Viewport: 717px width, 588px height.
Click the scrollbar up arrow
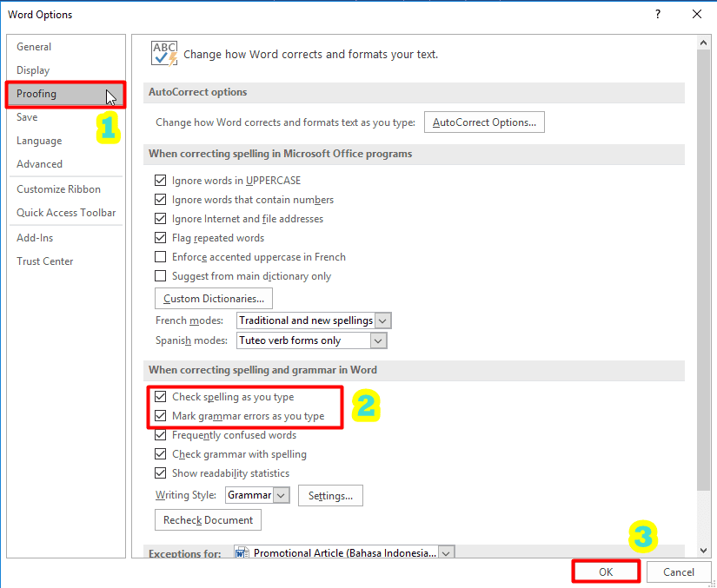703,43
